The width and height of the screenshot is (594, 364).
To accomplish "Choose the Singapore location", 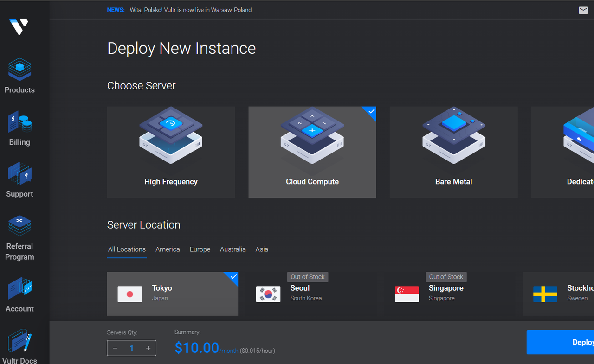I will coord(449,294).
